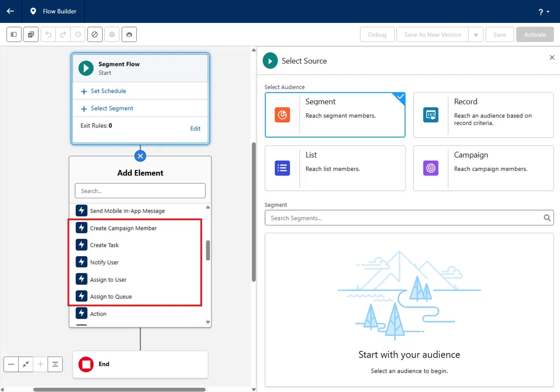The height and width of the screenshot is (392, 560).
Task: Close the Add Element popup
Action: tap(140, 156)
